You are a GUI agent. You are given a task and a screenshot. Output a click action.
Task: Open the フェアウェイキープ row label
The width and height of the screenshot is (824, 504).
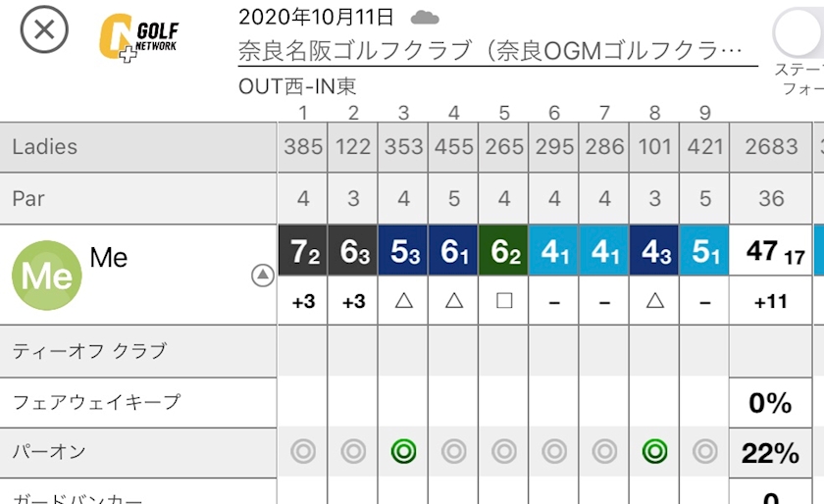97,402
